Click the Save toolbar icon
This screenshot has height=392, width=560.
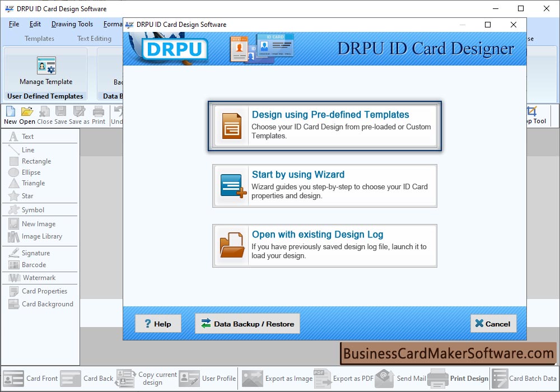(x=60, y=115)
